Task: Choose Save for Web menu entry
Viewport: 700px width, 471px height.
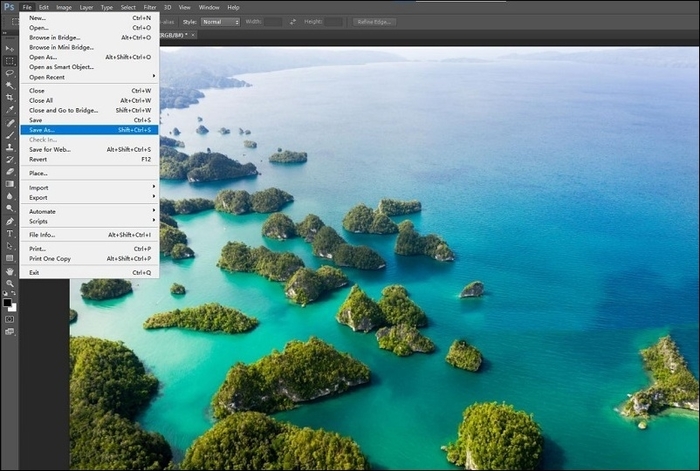Action: pyautogui.click(x=89, y=150)
